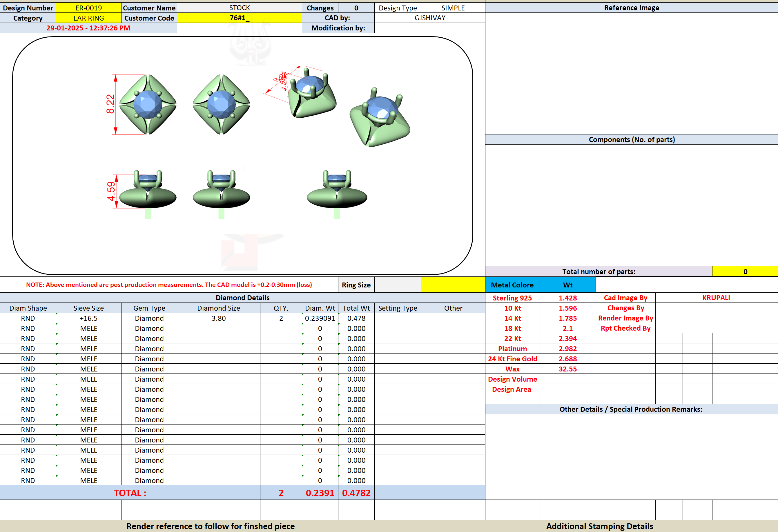Select the Changes count cell showing 0
The image size is (778, 532).
pos(356,8)
